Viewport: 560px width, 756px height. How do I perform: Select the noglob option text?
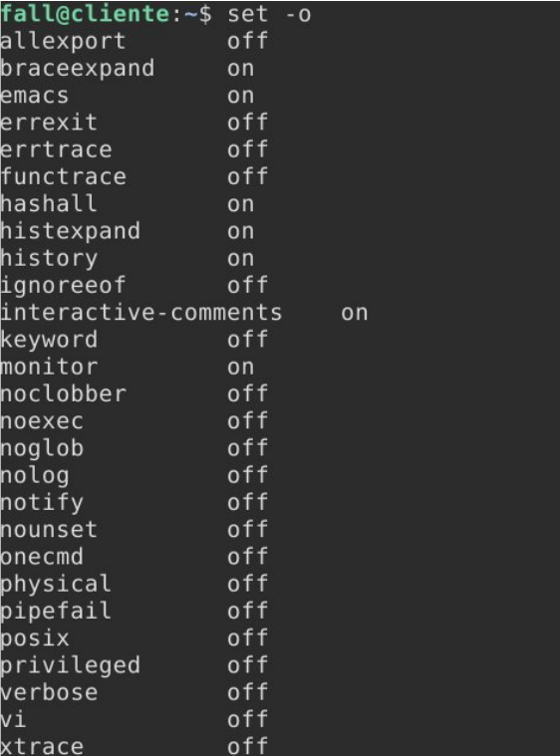coord(42,448)
